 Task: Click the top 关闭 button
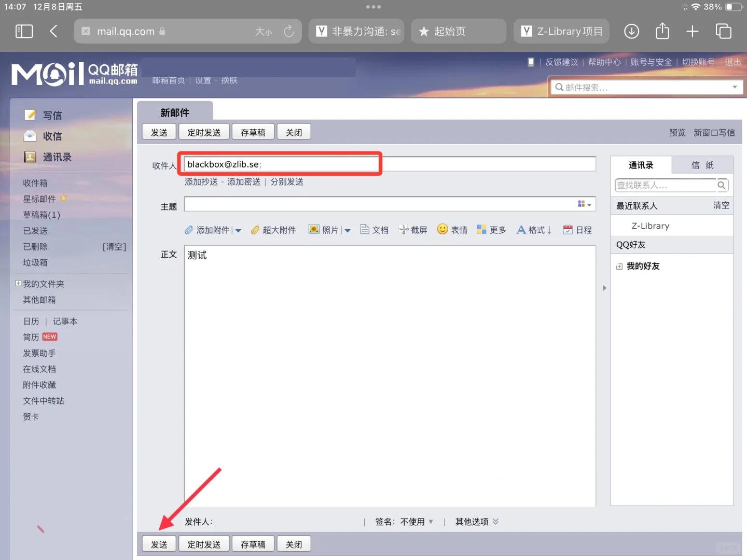coord(294,132)
